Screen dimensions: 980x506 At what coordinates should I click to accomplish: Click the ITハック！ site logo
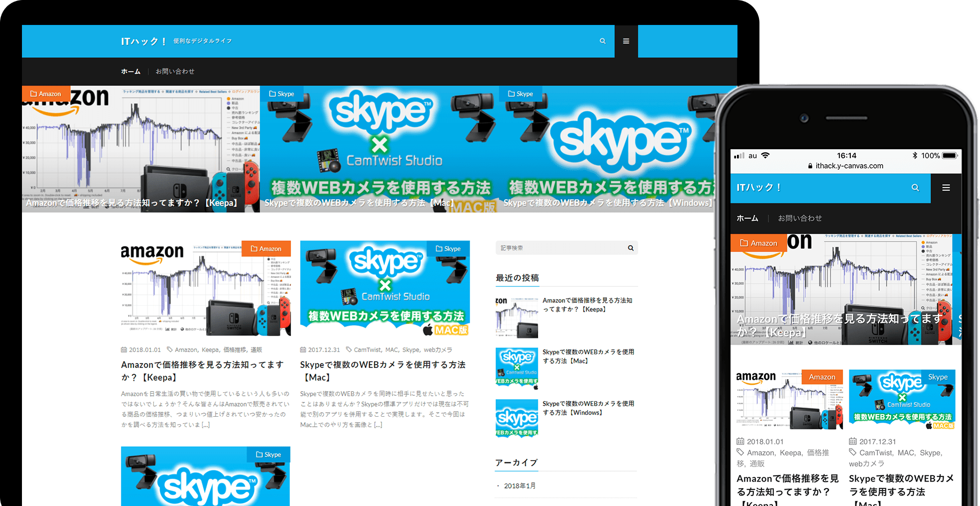click(143, 41)
